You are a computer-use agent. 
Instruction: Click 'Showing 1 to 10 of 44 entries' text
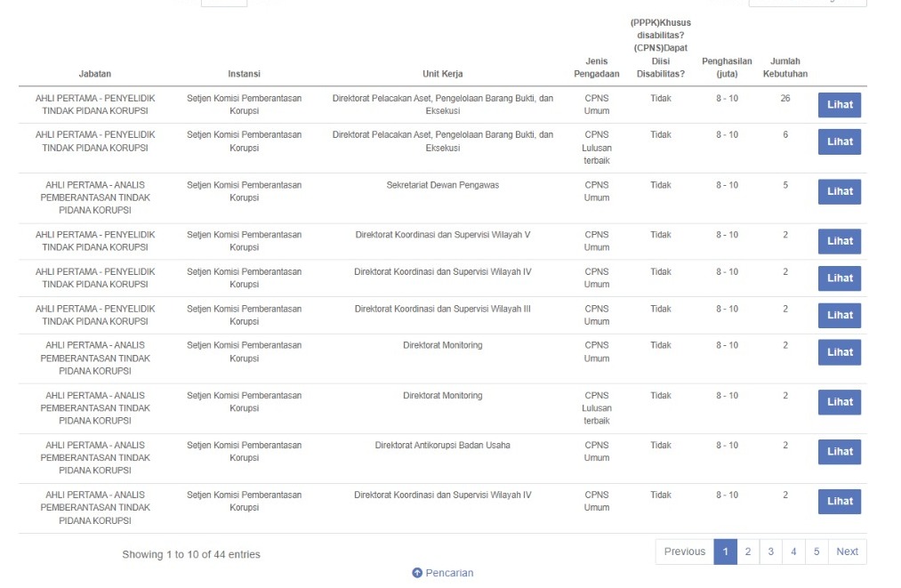click(190, 554)
